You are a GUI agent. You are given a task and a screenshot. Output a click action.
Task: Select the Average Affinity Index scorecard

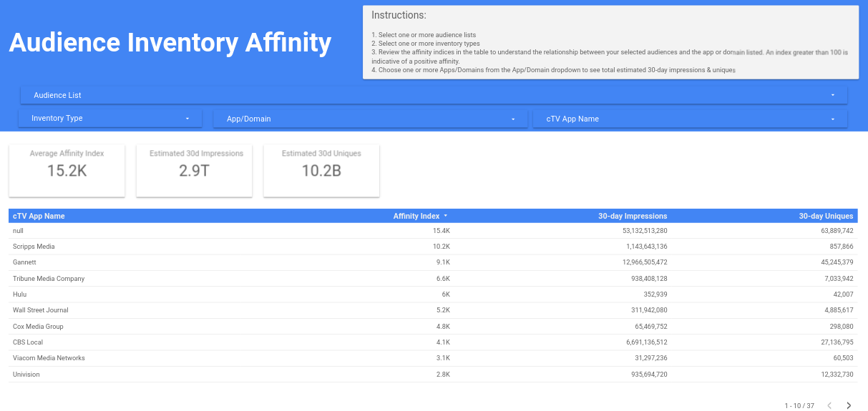(67, 170)
